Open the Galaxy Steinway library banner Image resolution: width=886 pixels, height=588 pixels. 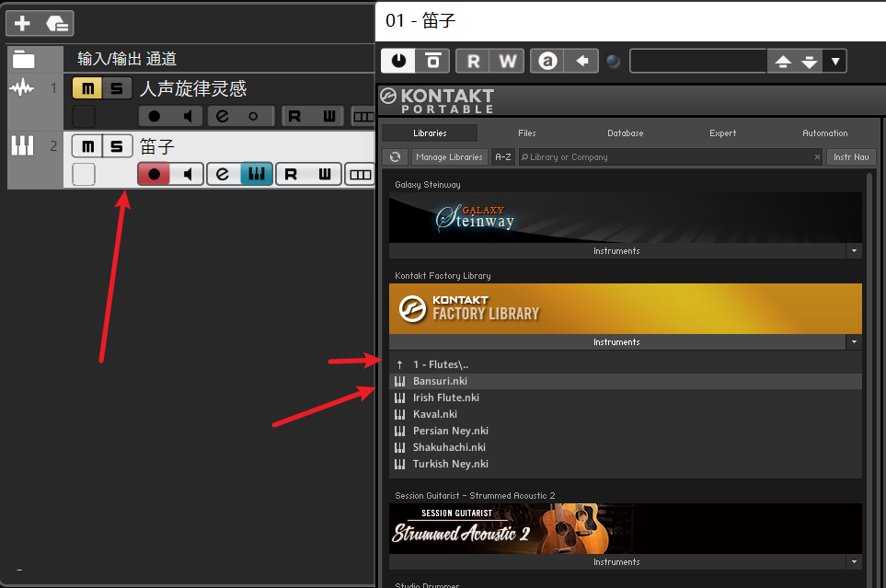[625, 218]
